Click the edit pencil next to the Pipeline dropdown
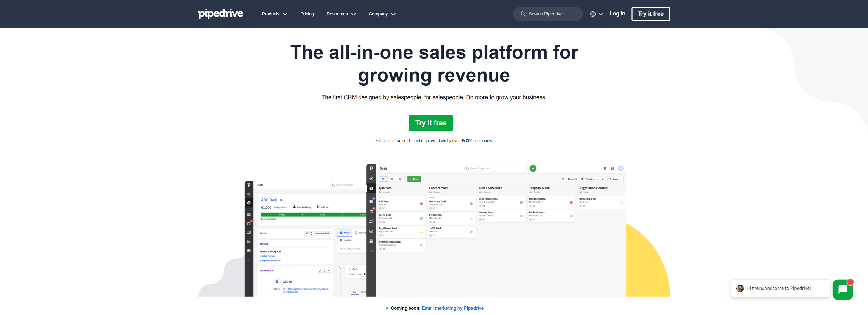This screenshot has width=868, height=315. (x=603, y=179)
